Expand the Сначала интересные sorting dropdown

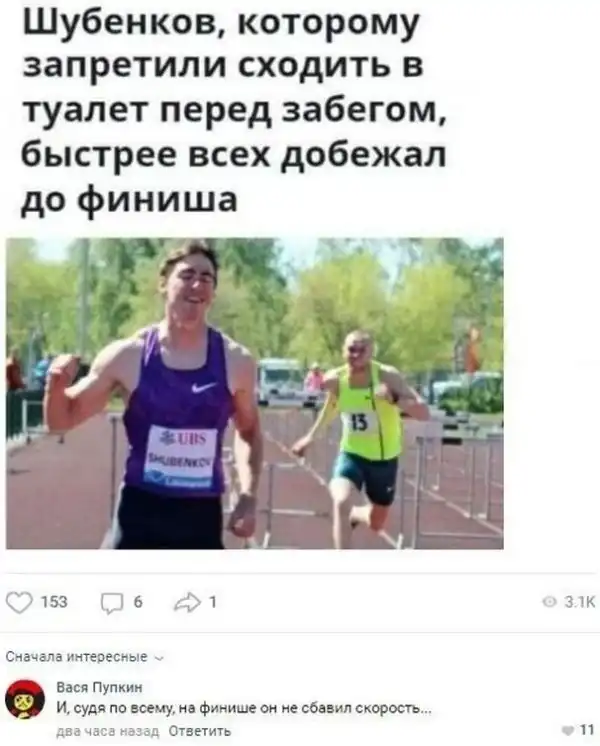point(85,658)
